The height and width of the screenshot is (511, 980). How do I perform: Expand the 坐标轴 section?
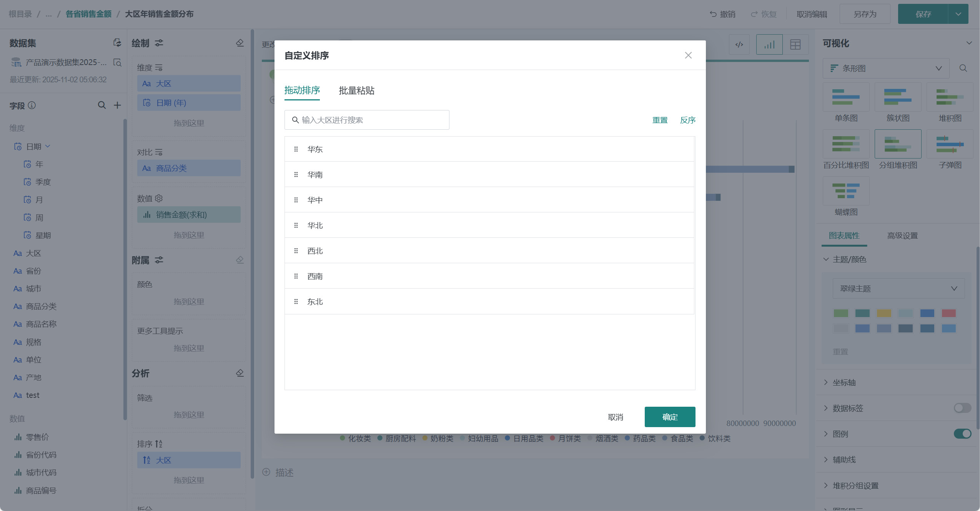[x=844, y=382]
